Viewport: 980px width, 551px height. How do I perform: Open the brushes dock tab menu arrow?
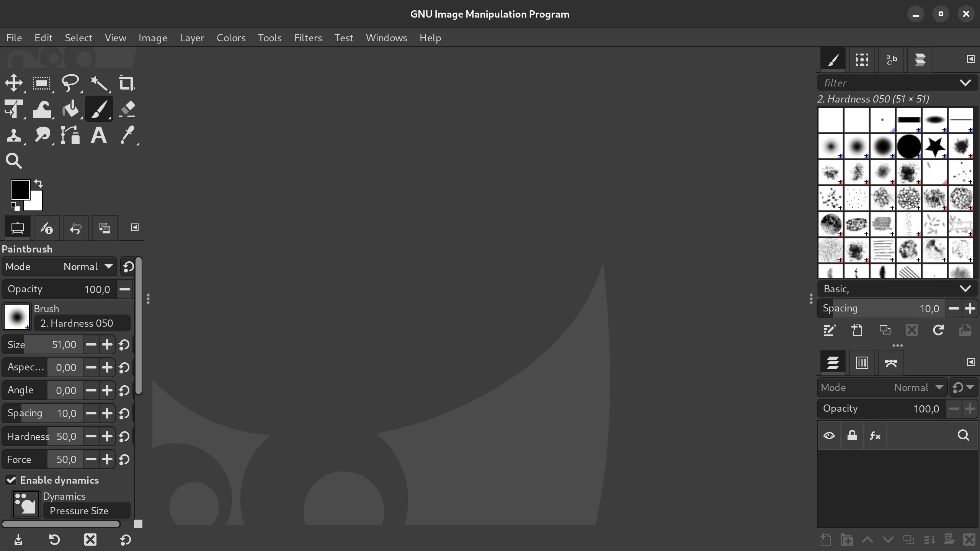click(970, 59)
